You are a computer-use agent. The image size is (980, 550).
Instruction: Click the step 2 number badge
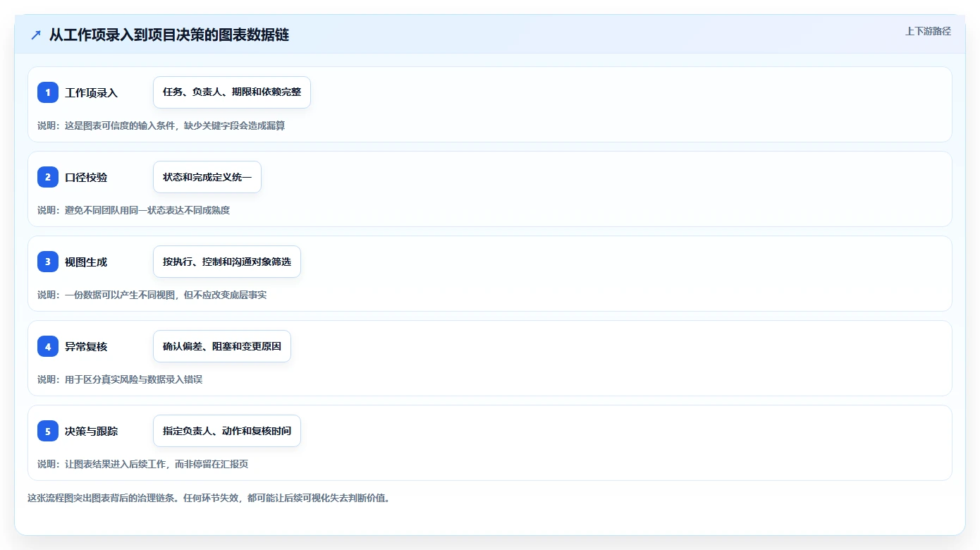[48, 177]
